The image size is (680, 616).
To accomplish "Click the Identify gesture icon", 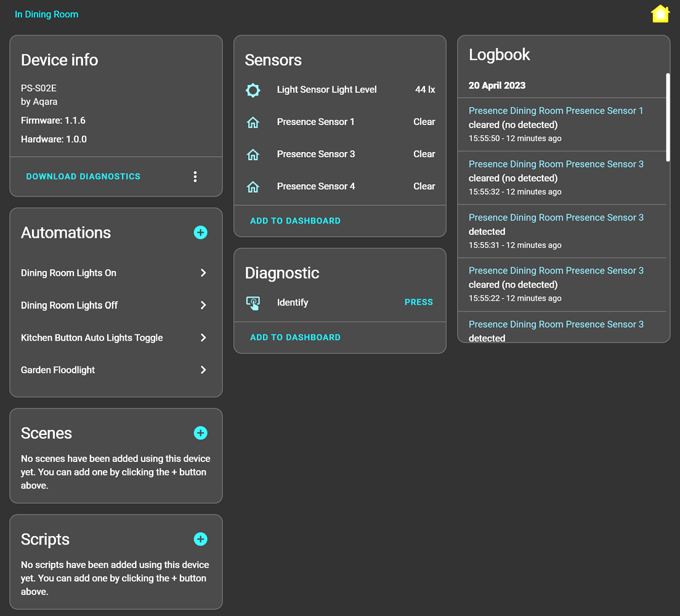I will coord(253,303).
